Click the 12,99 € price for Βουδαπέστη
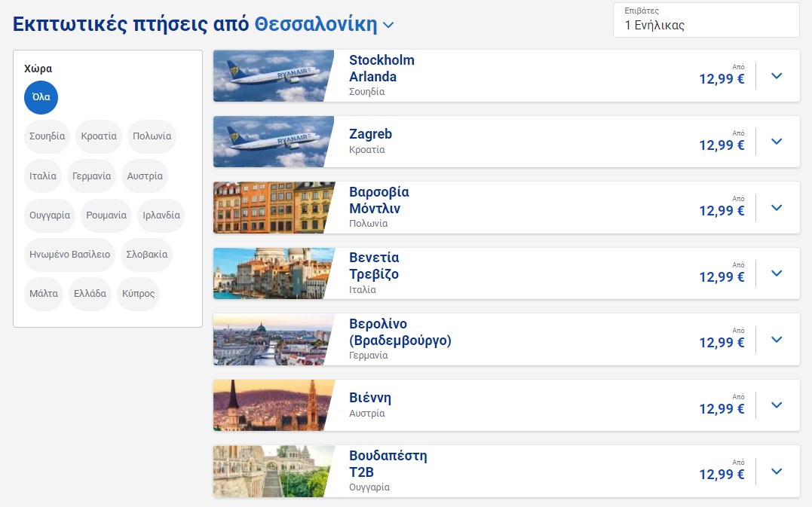 point(722,475)
